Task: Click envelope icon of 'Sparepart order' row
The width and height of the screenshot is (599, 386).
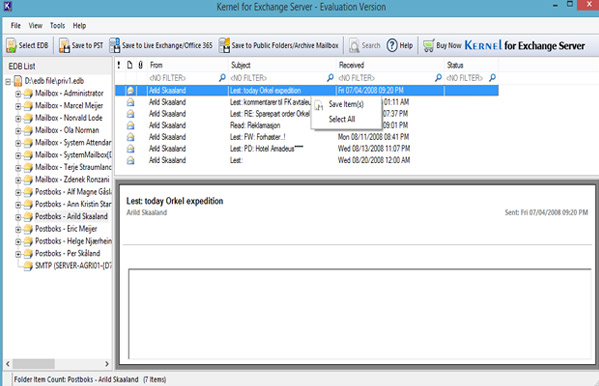Action: tap(131, 114)
